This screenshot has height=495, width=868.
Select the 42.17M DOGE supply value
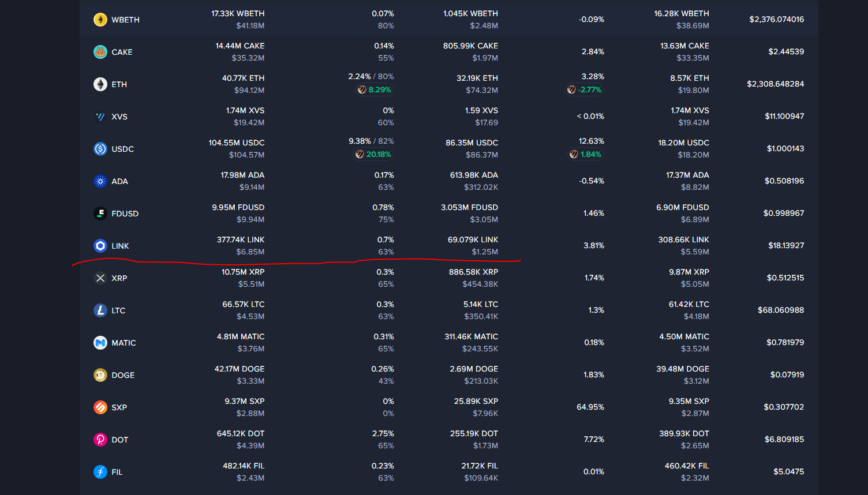click(x=240, y=369)
